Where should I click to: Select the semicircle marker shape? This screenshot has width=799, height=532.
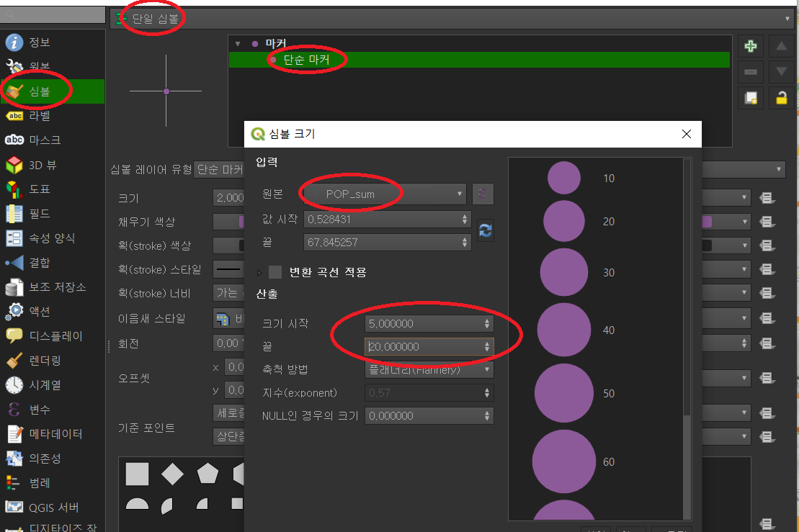137,503
